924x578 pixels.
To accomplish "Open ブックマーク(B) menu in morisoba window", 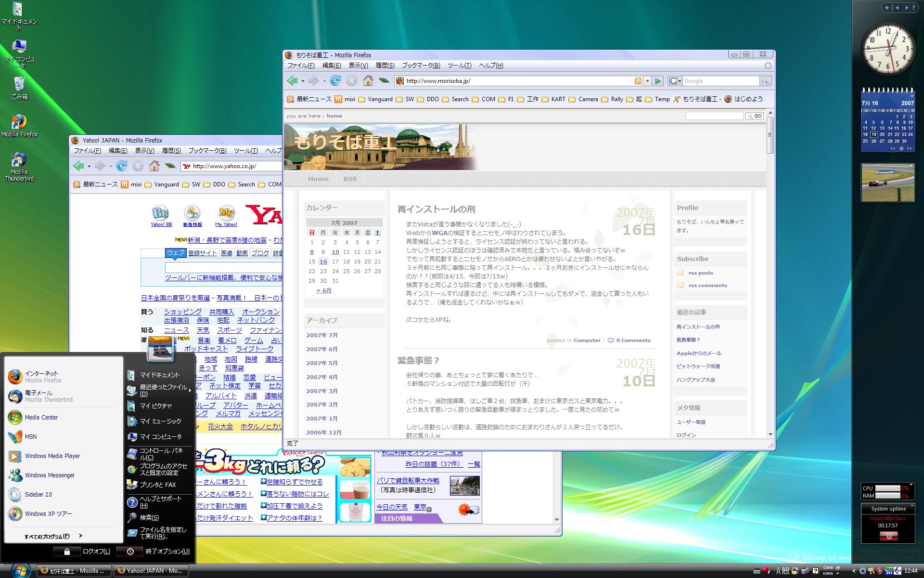I will click(421, 66).
